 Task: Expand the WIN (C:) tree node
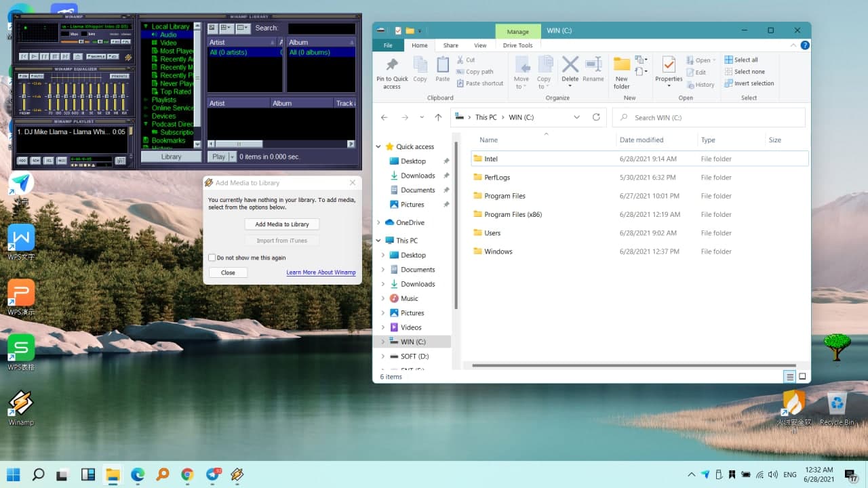(383, 342)
